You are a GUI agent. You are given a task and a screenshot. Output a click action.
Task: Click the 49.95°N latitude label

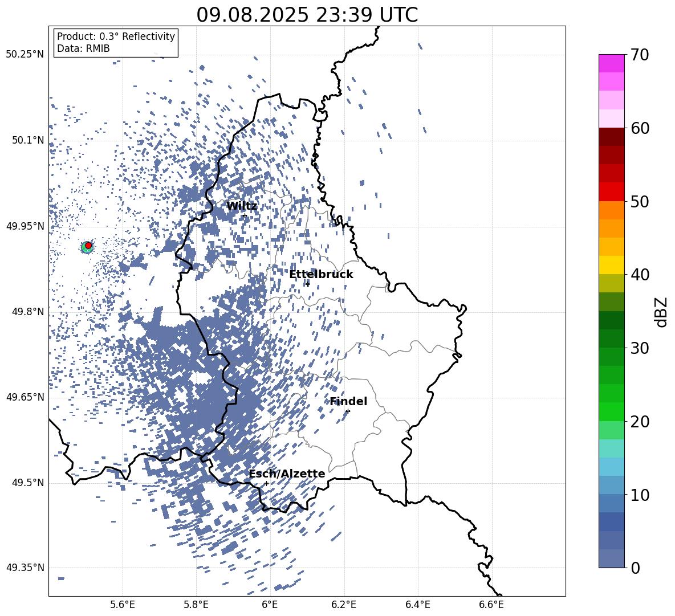tap(25, 226)
